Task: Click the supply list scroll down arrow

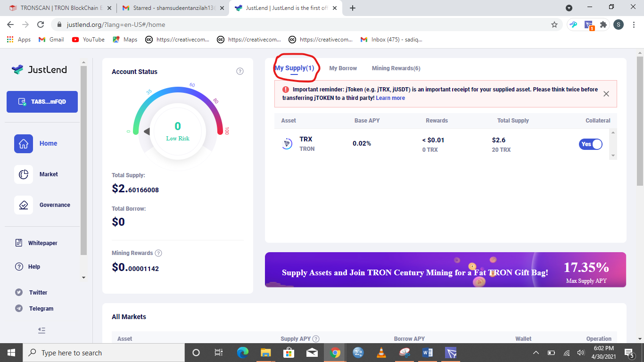Action: tap(613, 156)
